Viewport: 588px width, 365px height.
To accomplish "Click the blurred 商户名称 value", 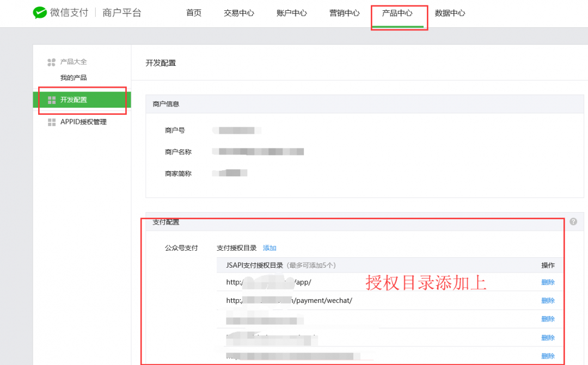I will click(258, 152).
